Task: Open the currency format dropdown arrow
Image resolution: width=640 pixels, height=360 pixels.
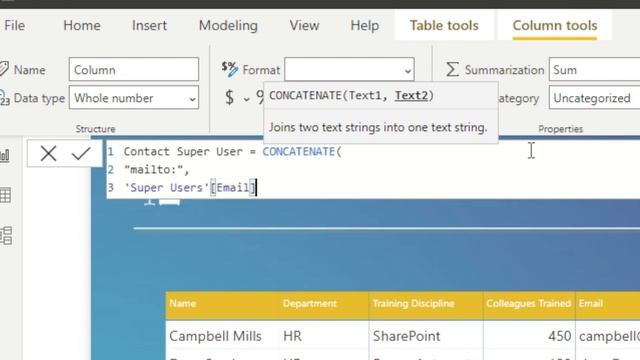Action: 246,99
